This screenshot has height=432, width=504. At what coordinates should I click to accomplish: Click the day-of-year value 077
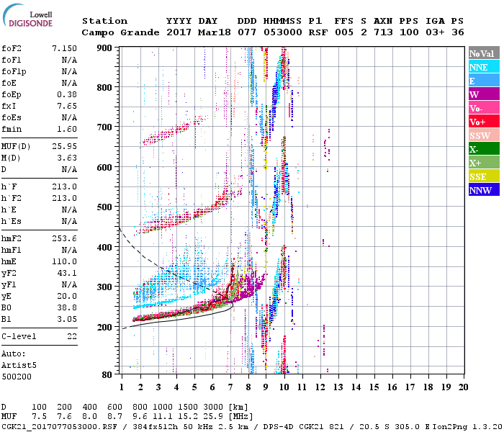pos(247,32)
